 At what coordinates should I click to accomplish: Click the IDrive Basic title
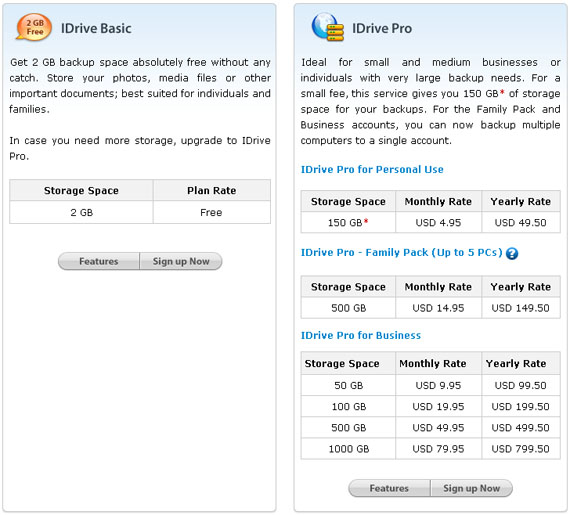[x=96, y=28]
